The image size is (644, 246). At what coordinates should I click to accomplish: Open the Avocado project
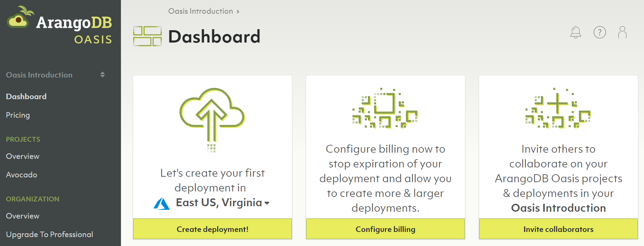22,175
